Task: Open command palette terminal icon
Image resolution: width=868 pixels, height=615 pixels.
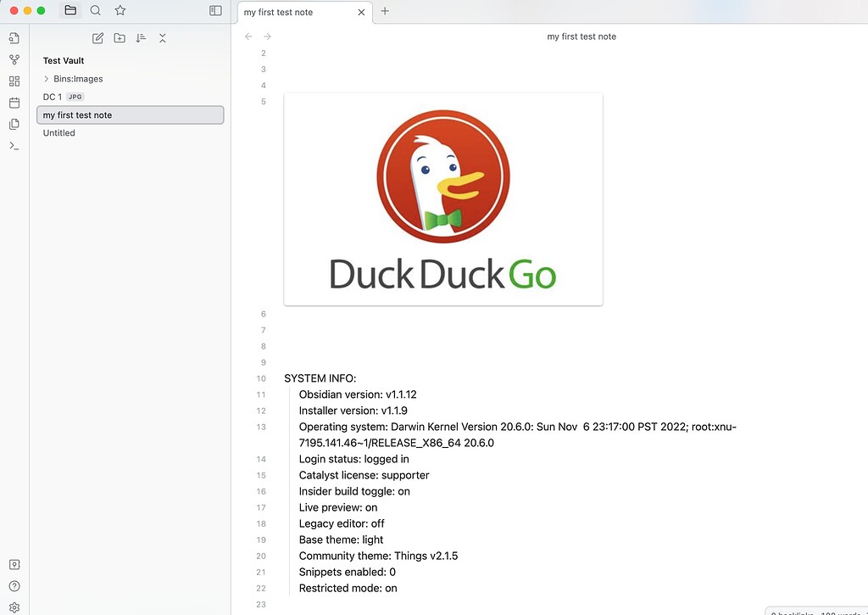Action: (x=14, y=146)
